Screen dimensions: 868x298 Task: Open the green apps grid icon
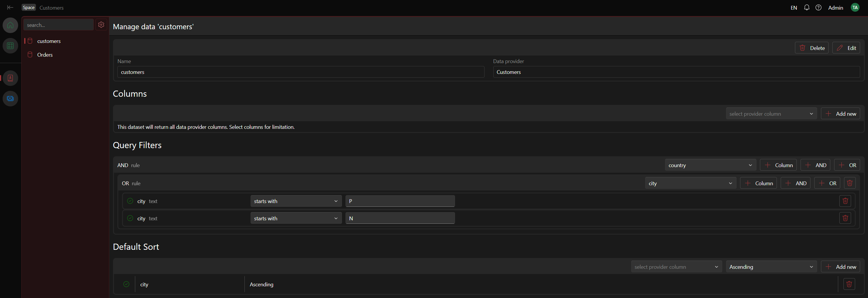(x=11, y=46)
